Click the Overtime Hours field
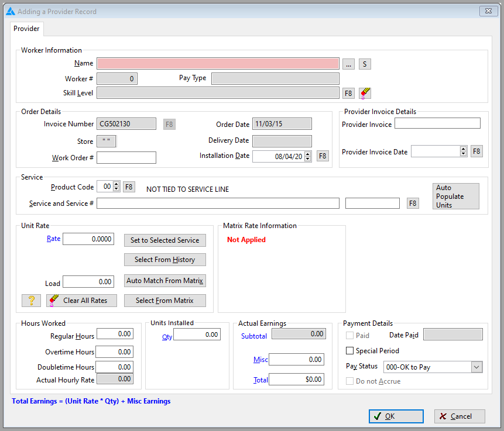The height and width of the screenshot is (431, 504). coord(115,352)
